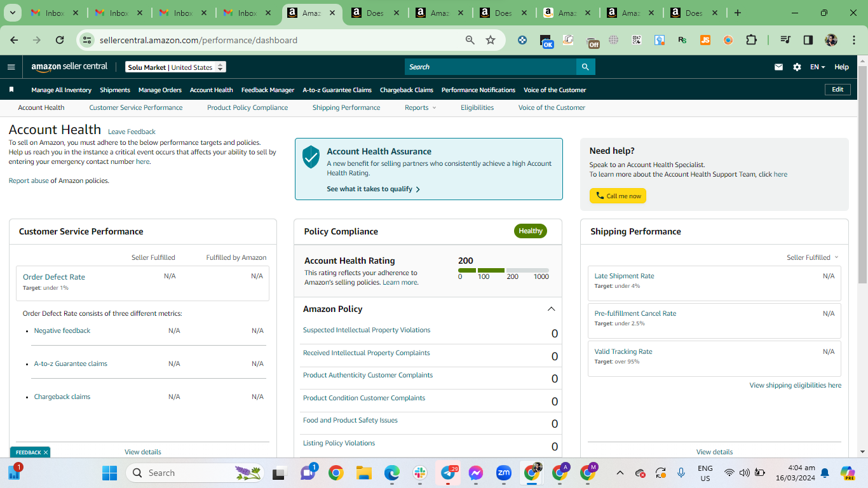Open Microsoft Edge from the taskbar
This screenshot has width=868, height=488.
click(x=392, y=473)
